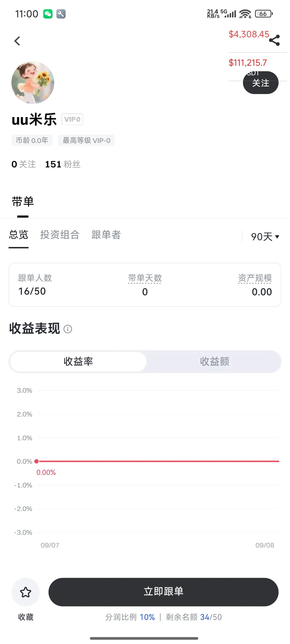Switch chart to 收益率
The image size is (290, 644).
[78, 361]
